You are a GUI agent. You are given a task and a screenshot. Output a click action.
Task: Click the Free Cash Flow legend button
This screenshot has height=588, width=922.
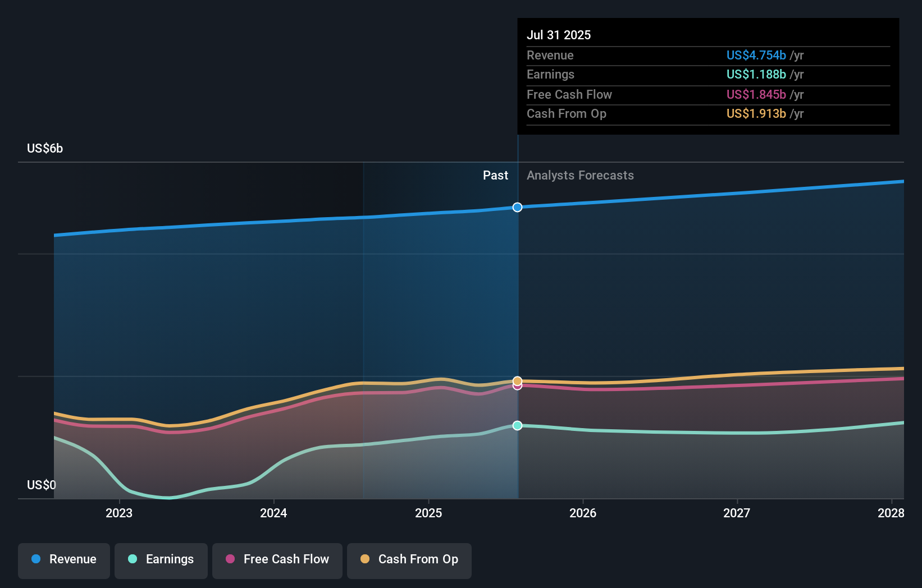[277, 561]
